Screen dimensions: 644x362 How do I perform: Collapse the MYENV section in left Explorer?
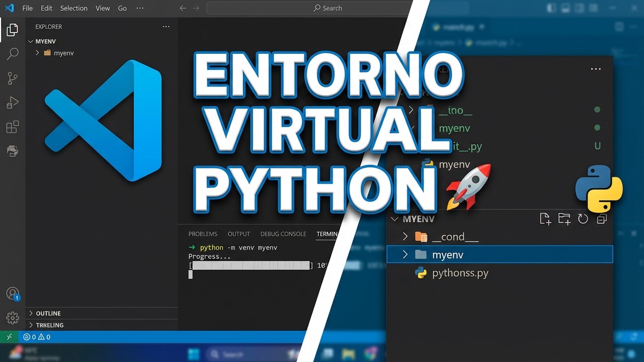tap(31, 41)
